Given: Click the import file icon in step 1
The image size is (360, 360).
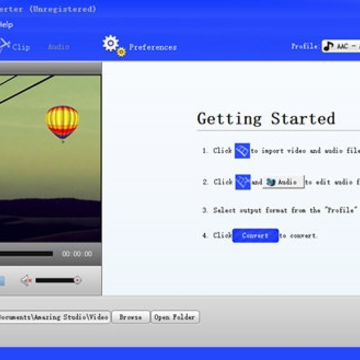Looking at the screenshot, I should click(242, 151).
